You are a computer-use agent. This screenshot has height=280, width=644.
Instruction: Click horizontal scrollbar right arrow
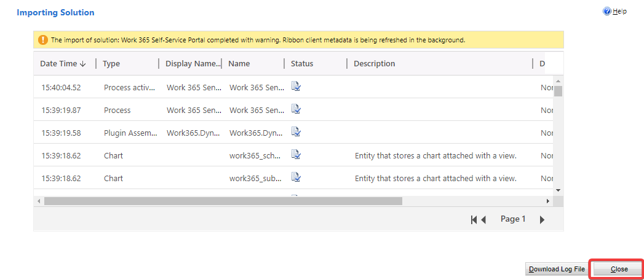tap(548, 201)
